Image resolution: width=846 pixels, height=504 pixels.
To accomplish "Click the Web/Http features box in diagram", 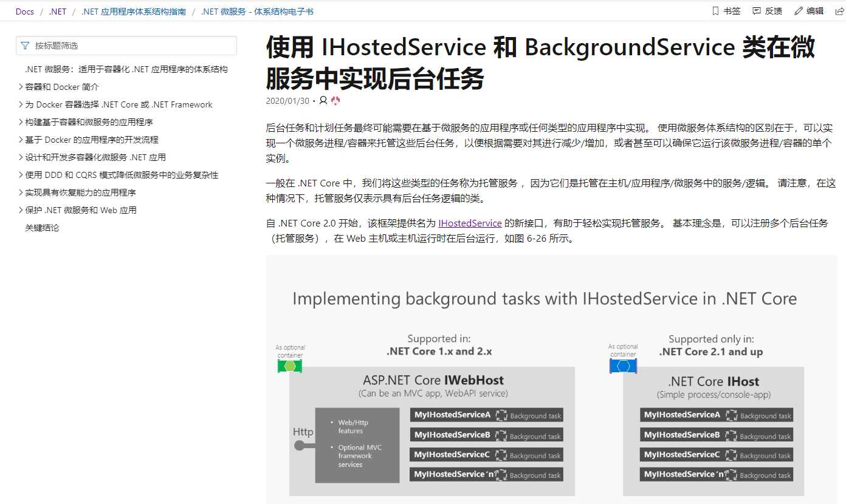I will 357,445.
